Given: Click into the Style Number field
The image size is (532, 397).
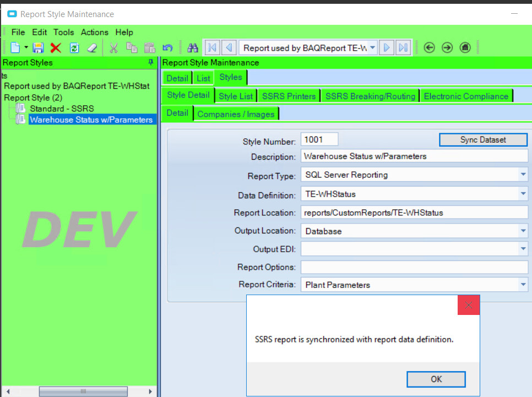Looking at the screenshot, I should pyautogui.click(x=319, y=139).
